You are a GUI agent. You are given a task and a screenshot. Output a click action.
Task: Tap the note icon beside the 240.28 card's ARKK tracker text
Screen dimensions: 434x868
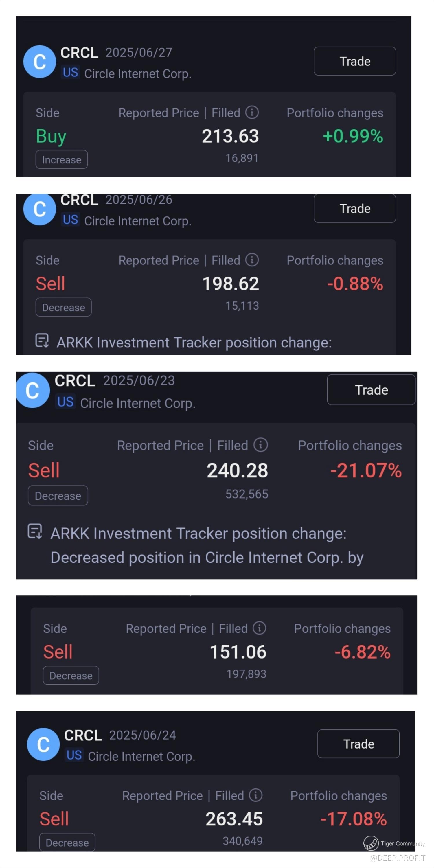35,532
